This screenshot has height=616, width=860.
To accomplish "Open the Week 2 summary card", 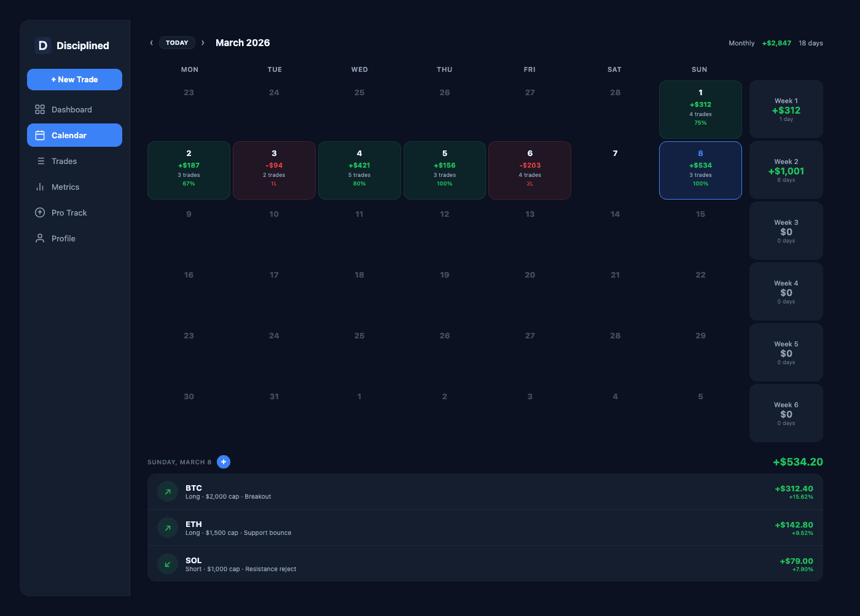I will (x=786, y=170).
